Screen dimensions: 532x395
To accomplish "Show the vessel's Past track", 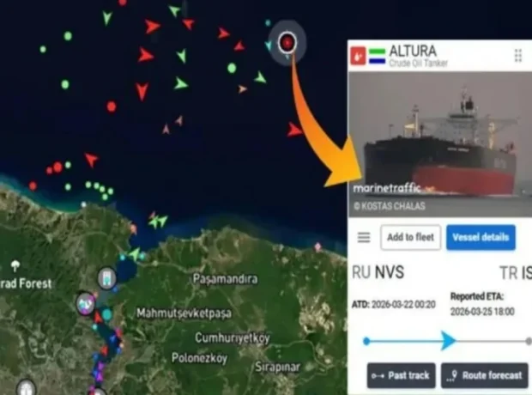I will coord(401,375).
